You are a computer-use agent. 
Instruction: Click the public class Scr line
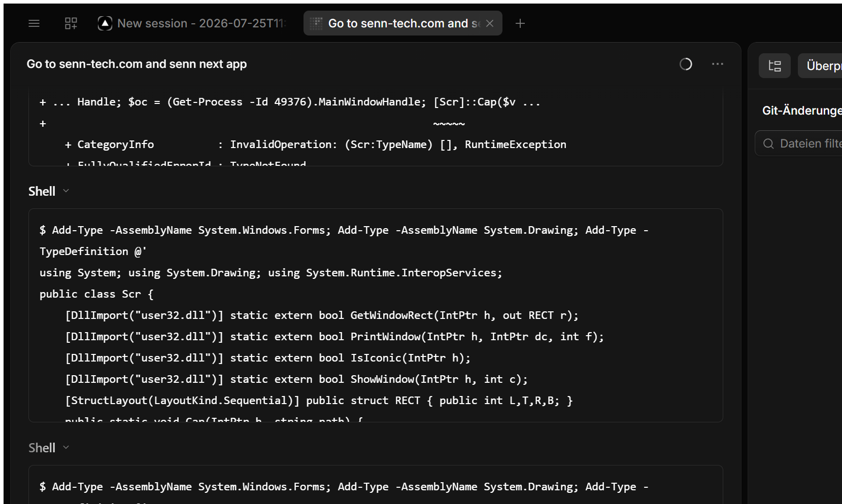click(x=96, y=294)
